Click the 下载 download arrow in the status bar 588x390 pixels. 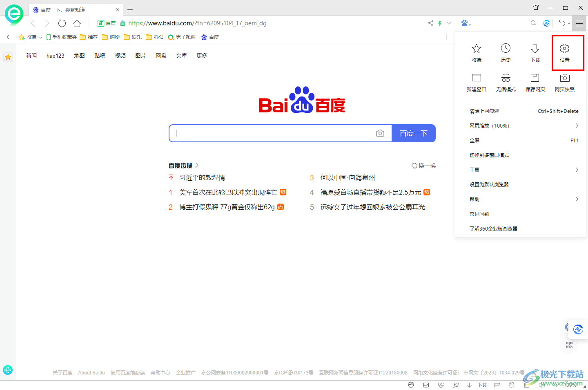coord(469,385)
